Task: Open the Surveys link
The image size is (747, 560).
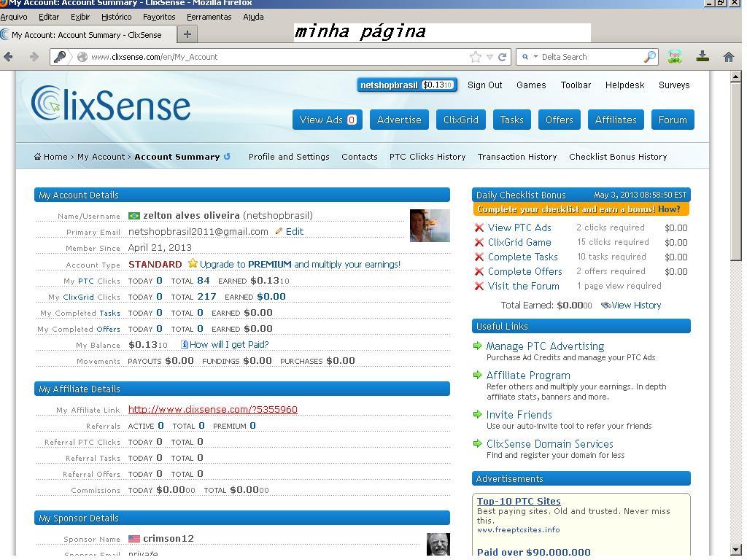Action: tap(674, 85)
